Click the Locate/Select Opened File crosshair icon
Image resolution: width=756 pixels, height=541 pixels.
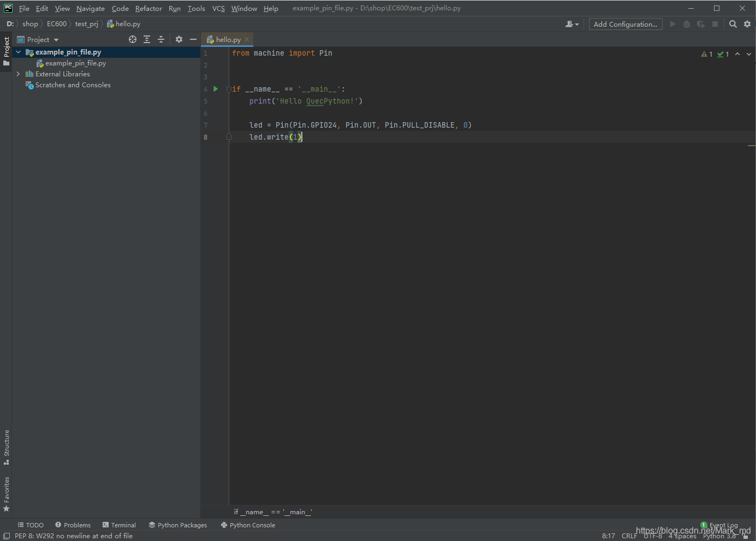tap(133, 39)
